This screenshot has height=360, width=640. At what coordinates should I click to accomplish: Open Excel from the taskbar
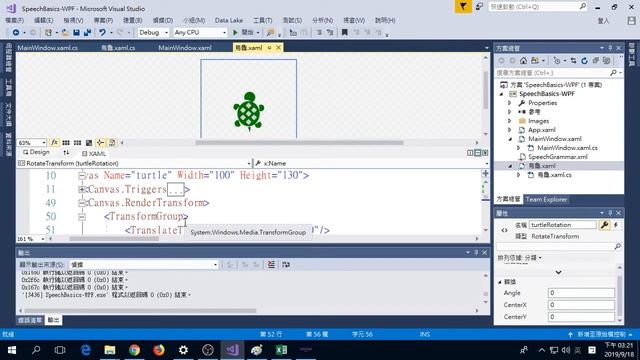pyautogui.click(x=281, y=350)
